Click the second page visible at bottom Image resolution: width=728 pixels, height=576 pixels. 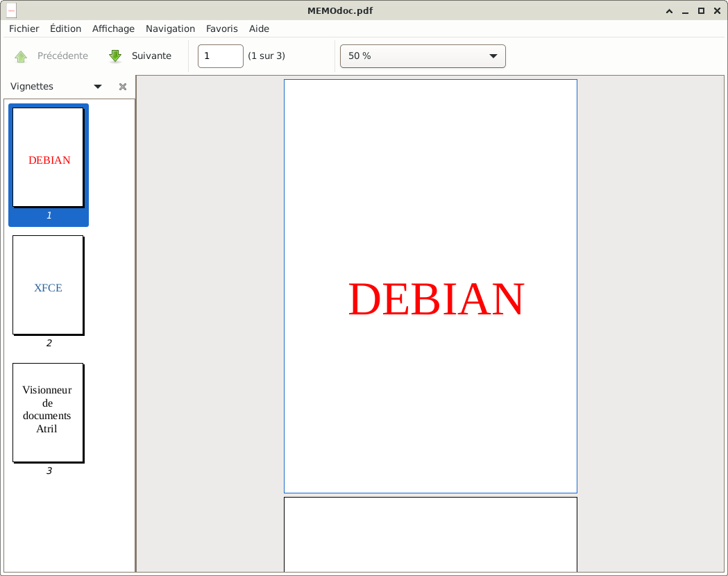(x=430, y=534)
